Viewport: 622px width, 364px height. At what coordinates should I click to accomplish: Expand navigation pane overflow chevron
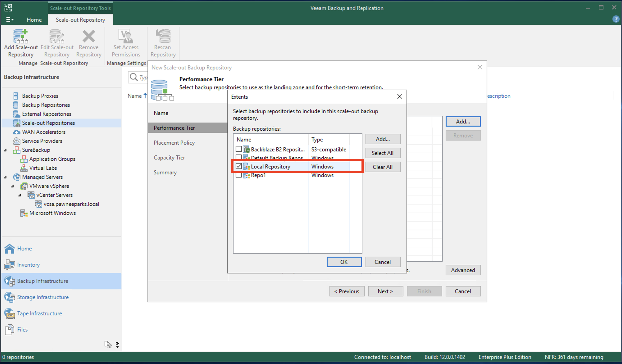click(x=117, y=345)
